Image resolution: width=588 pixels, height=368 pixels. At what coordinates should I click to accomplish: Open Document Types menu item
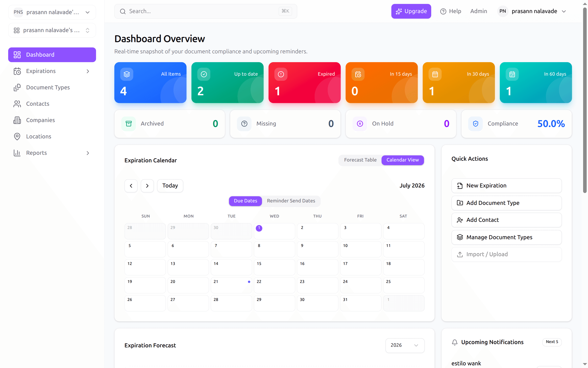point(52,87)
